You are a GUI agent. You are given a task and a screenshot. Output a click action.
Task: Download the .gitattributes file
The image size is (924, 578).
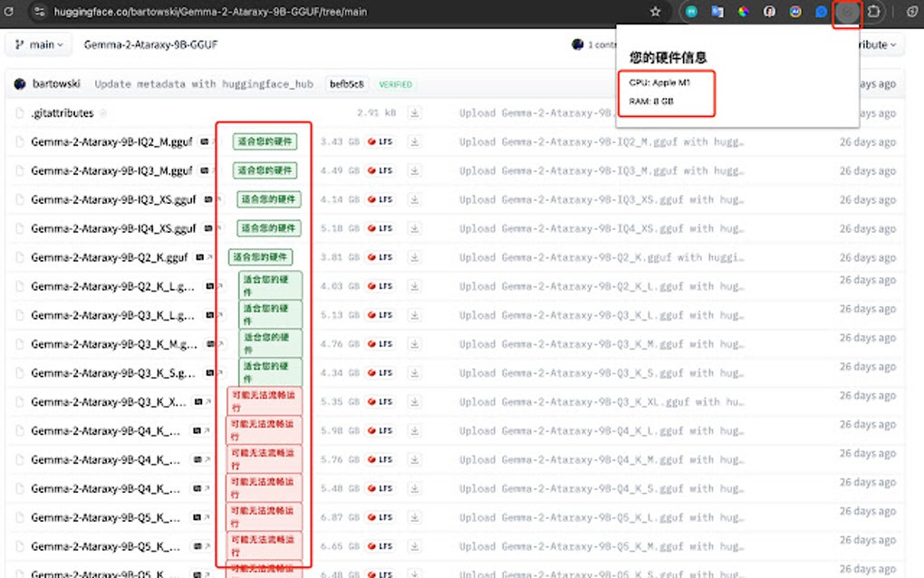414,112
